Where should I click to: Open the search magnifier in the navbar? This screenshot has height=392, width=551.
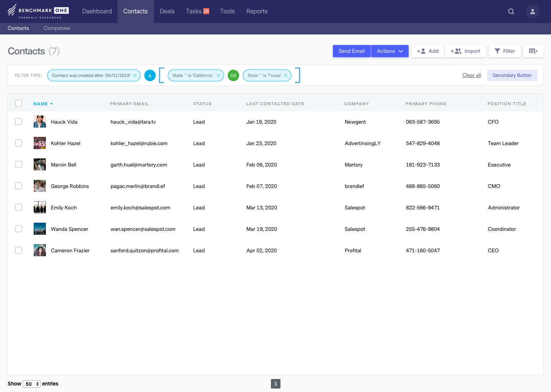click(x=511, y=11)
